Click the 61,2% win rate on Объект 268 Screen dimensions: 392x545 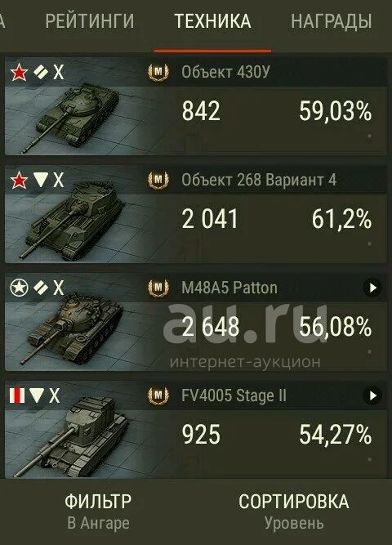tap(341, 219)
